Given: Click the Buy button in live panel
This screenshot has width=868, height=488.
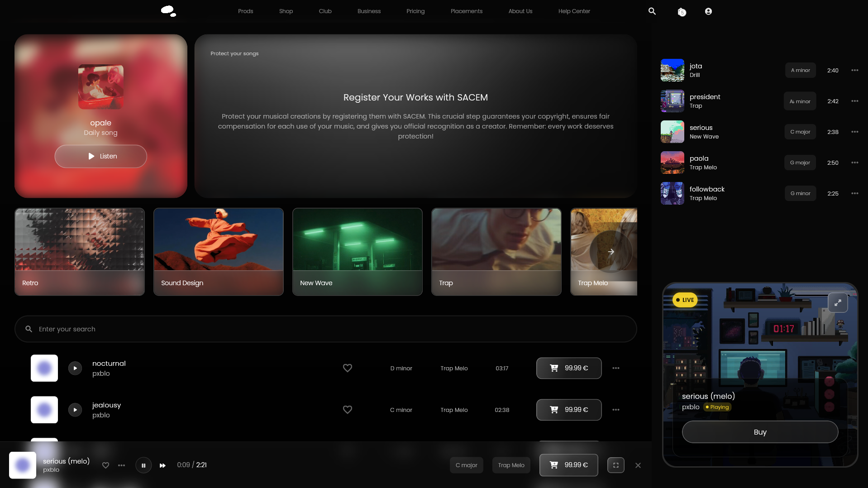Looking at the screenshot, I should point(760,432).
